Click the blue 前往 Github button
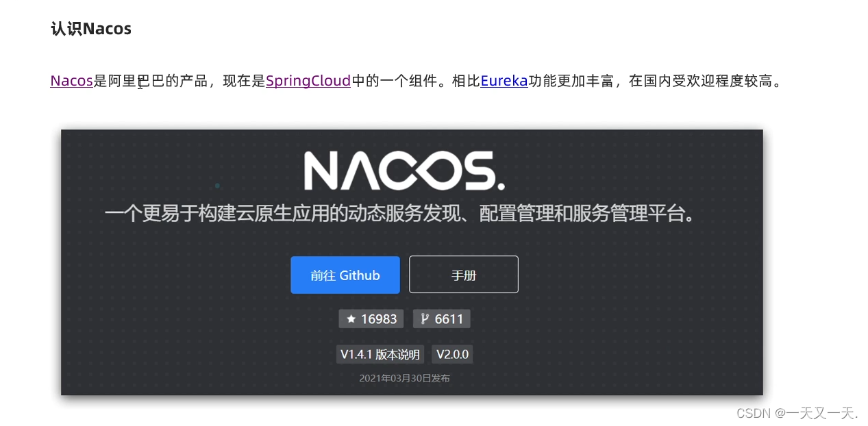This screenshot has width=868, height=426. (345, 275)
